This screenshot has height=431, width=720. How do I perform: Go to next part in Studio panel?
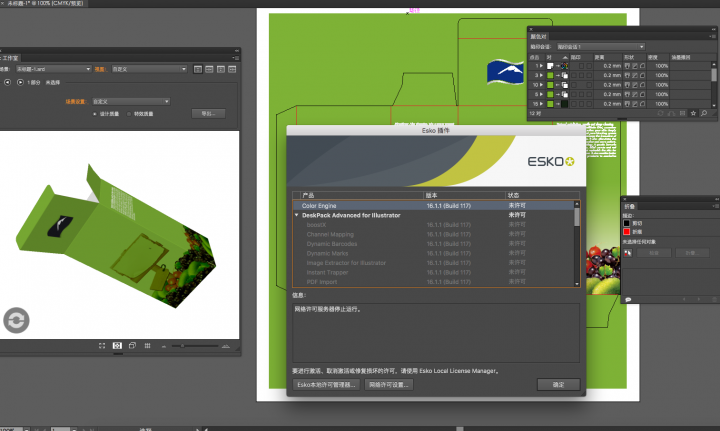coord(20,82)
